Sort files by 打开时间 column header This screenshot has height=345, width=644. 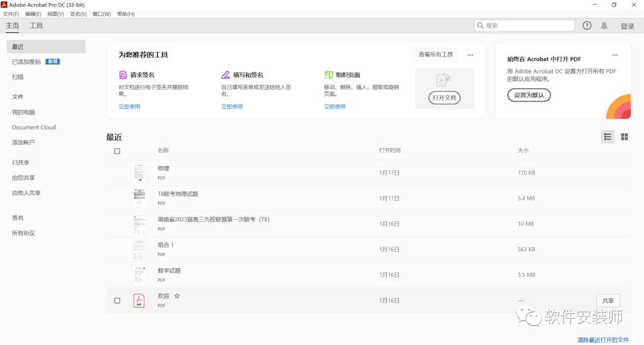tap(389, 150)
